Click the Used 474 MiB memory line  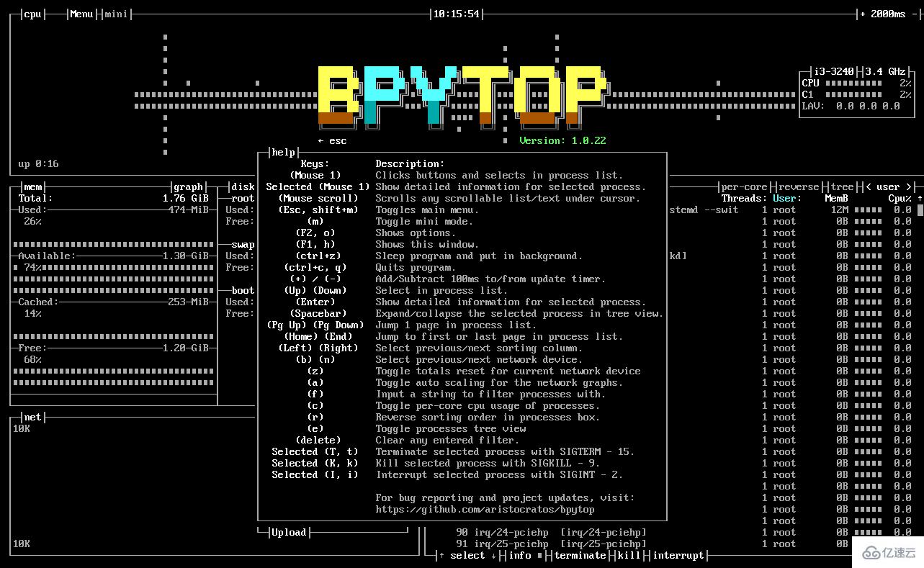coord(113,209)
